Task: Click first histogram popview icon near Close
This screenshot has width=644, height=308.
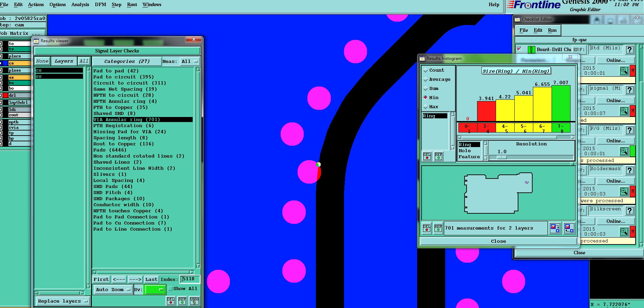Action: pos(555,228)
